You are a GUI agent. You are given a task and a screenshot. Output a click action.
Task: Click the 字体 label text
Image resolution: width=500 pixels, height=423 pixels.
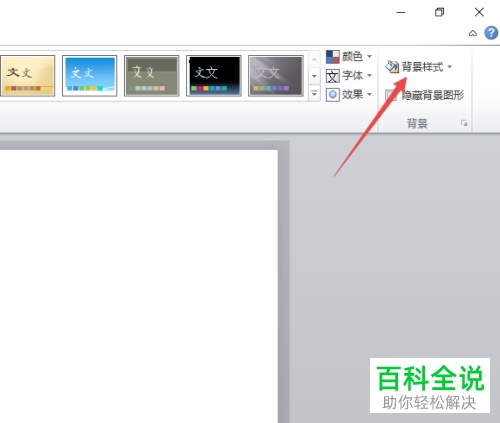[352, 76]
